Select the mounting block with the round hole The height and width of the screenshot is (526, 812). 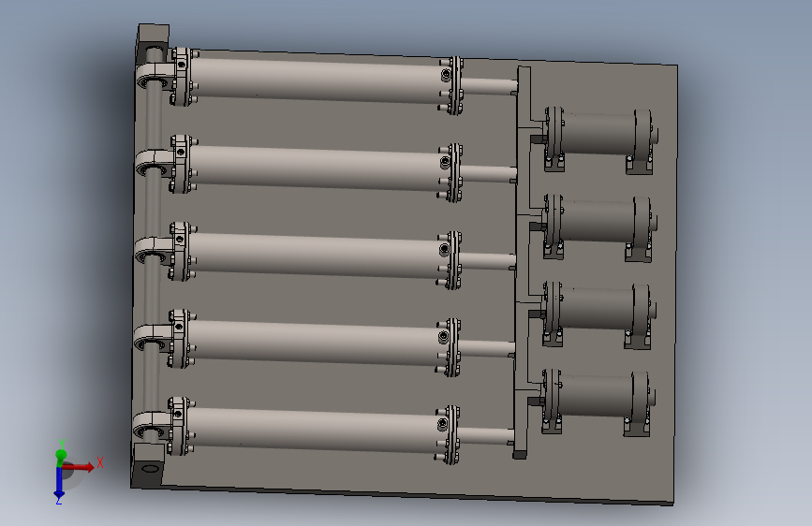coord(150,465)
